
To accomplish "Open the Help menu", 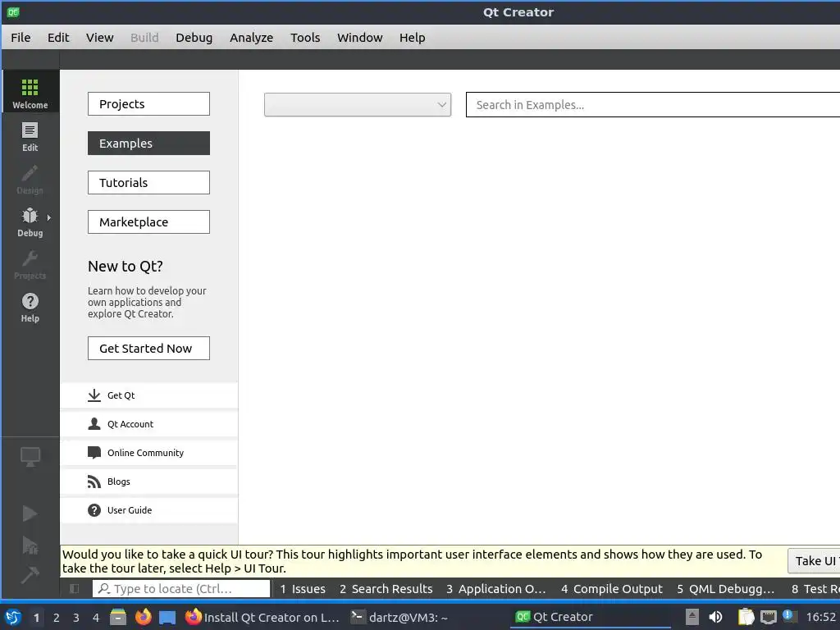I will click(412, 38).
